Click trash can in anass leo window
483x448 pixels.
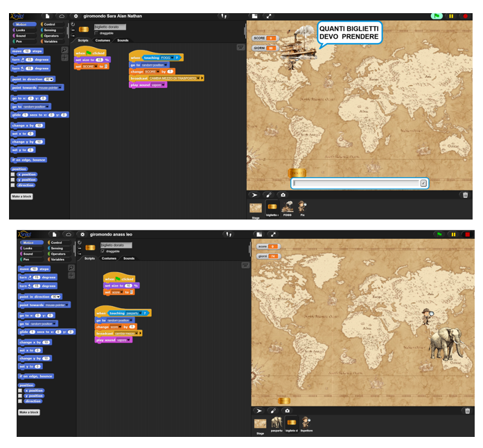coord(467,411)
